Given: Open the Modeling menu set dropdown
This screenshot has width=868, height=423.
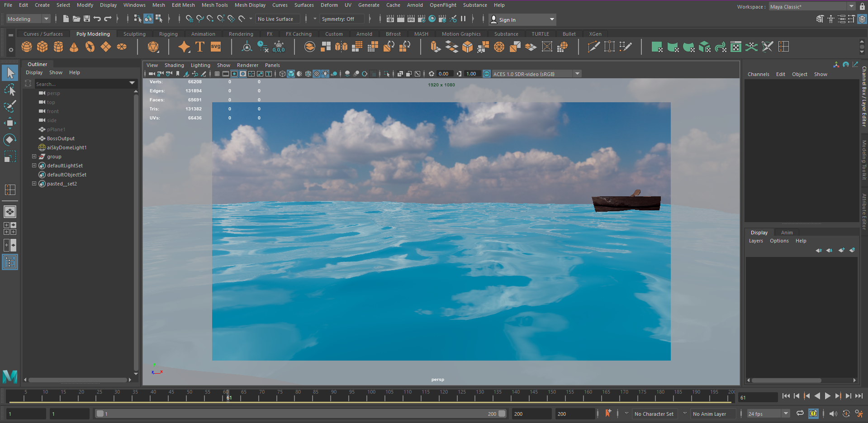Looking at the screenshot, I should click(28, 19).
